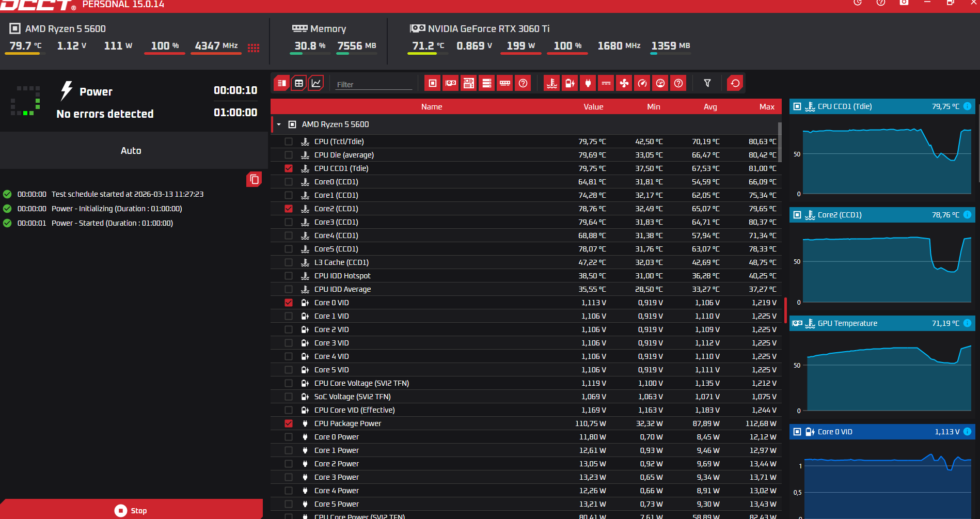
Task: Click the CPU temperature reading 79.7 °C
Action: click(x=25, y=45)
